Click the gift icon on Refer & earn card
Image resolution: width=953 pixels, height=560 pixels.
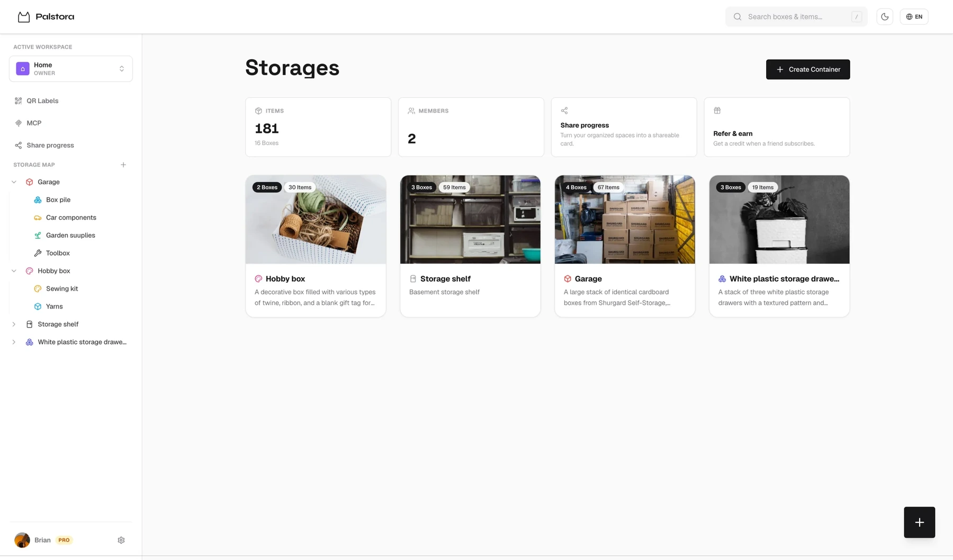(717, 111)
